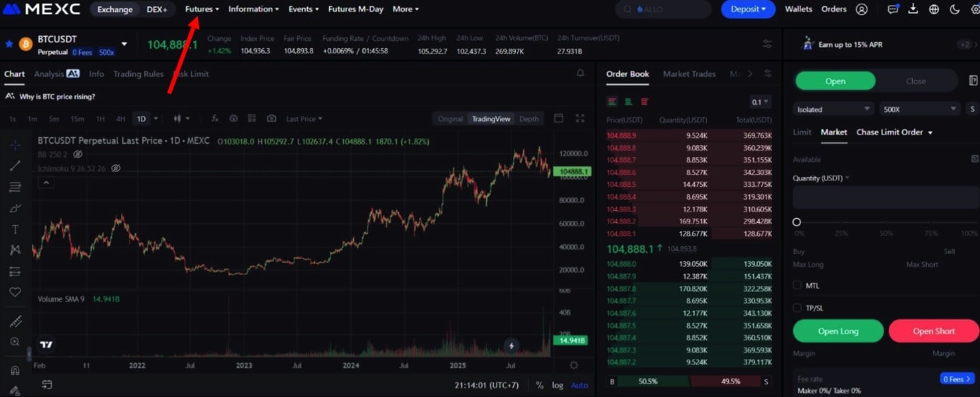Collapse indicator legend chevron on chart
Image resolution: width=980 pixels, height=397 pixels.
(46, 183)
